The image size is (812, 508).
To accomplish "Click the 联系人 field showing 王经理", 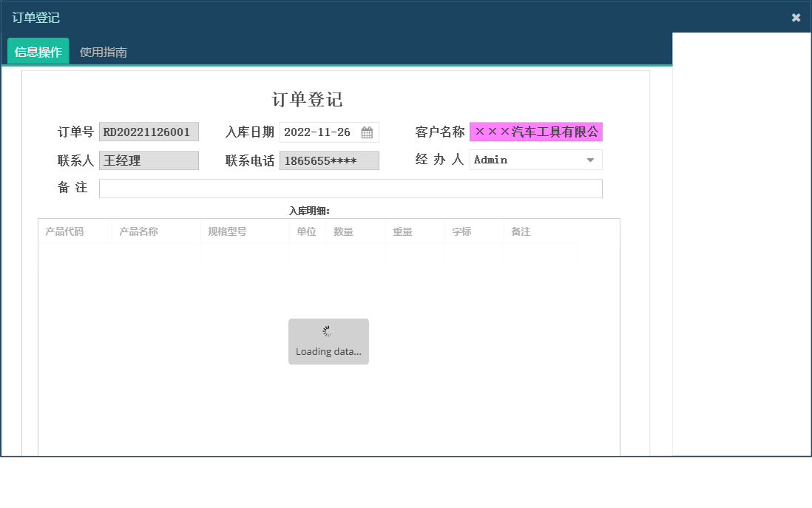I will pyautogui.click(x=149, y=160).
